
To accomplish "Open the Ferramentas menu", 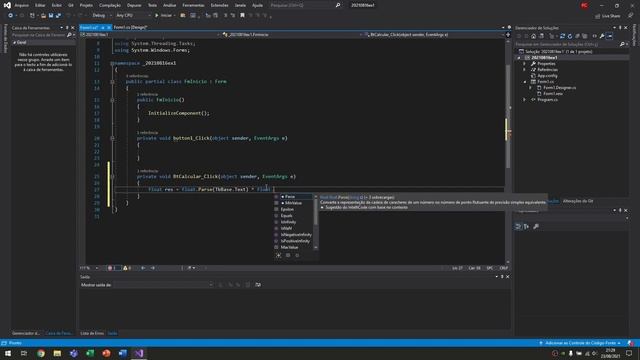I will (x=193, y=5).
